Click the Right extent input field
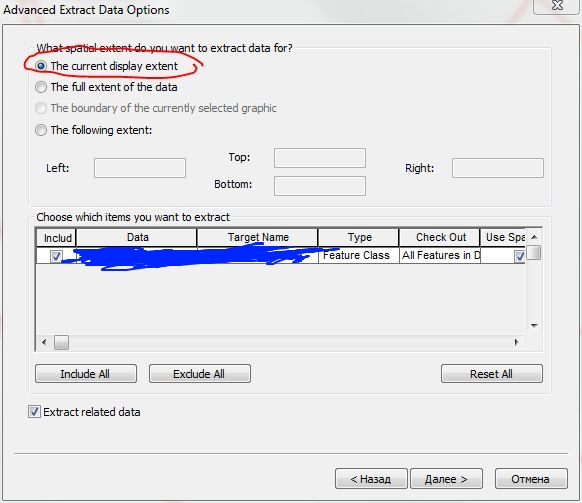This screenshot has width=582, height=503. pyautogui.click(x=498, y=168)
